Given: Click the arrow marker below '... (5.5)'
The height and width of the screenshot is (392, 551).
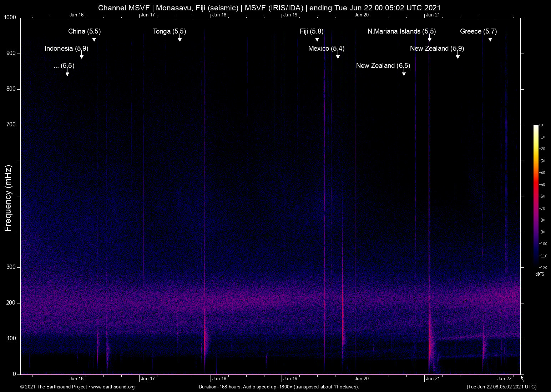Looking at the screenshot, I should [67, 73].
